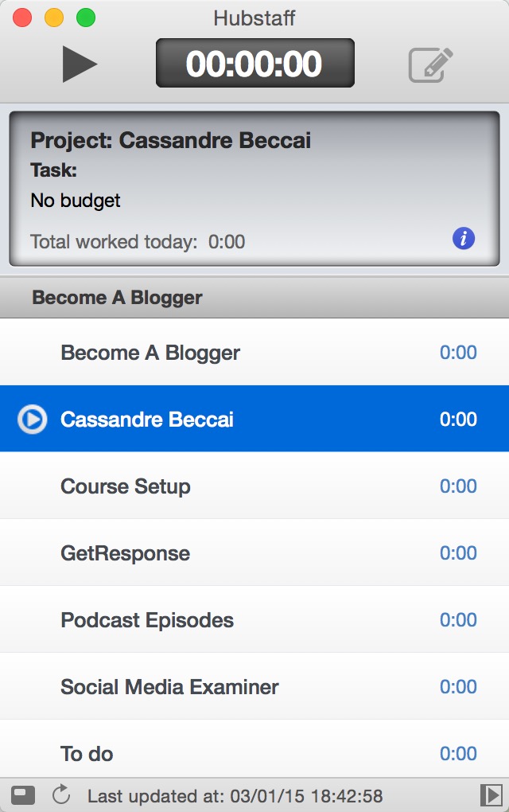Expand side panel arrow at bottom right
The width and height of the screenshot is (509, 812).
point(491,794)
